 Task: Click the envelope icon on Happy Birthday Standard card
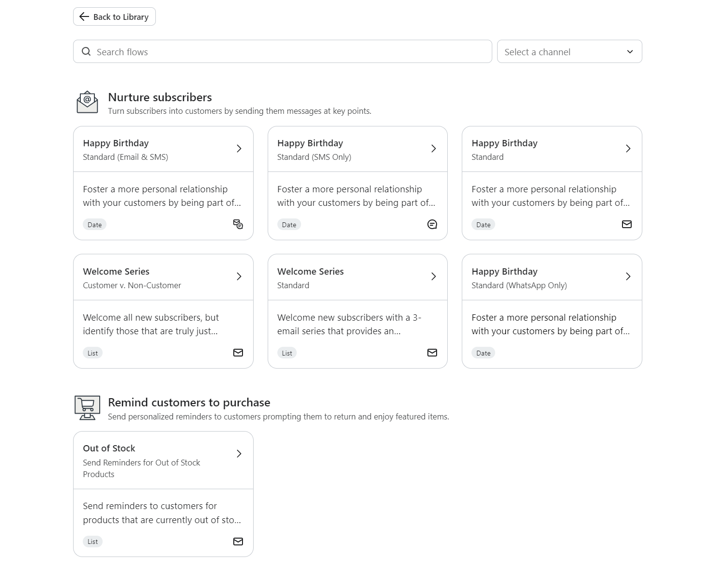(x=627, y=224)
